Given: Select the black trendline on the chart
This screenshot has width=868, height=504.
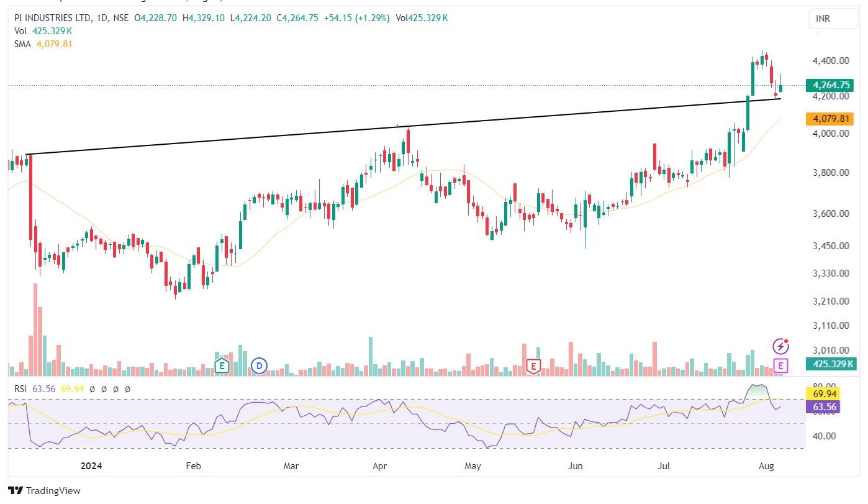Looking at the screenshot, I should click(404, 127).
